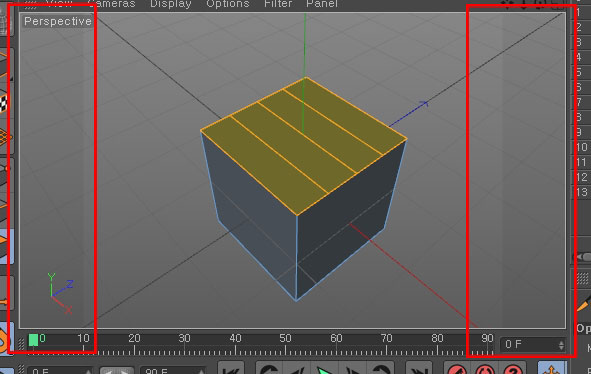This screenshot has width=591, height=374.
Task: Toggle the Autokeying record button
Action: 485,368
